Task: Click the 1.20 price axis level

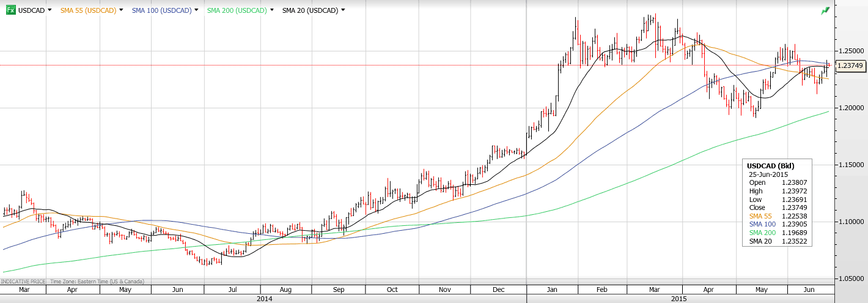Action: 848,108
